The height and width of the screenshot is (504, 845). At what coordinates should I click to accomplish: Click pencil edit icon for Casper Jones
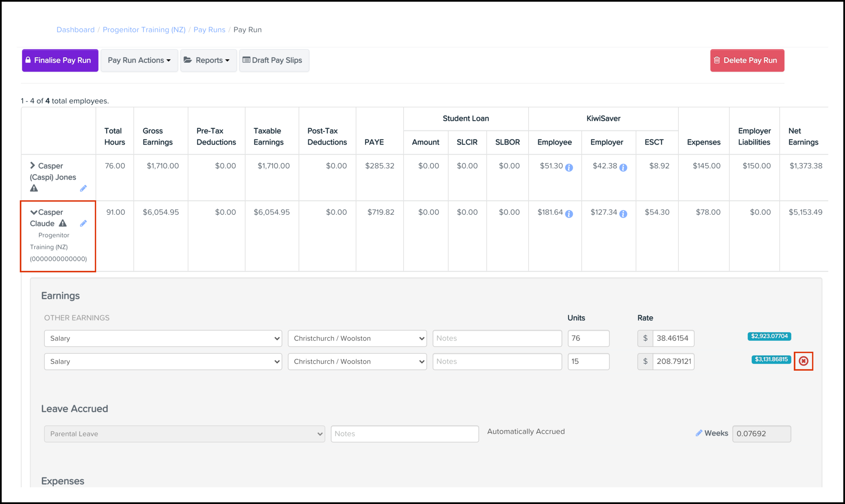click(83, 188)
